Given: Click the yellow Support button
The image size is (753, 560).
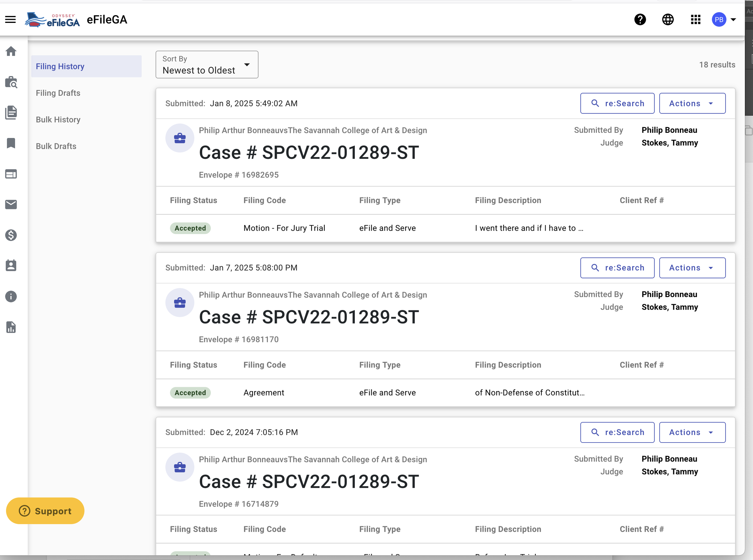Looking at the screenshot, I should click(x=45, y=511).
